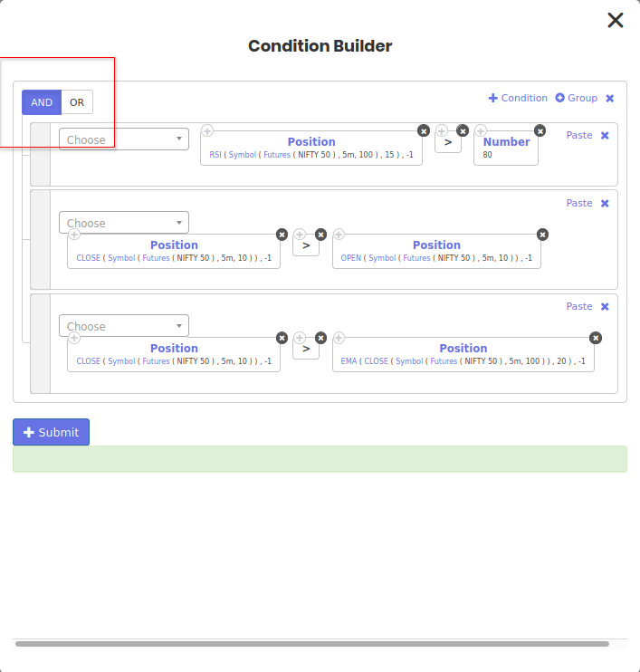Select the AND logic toggle
The image size is (640, 672).
pos(42,102)
